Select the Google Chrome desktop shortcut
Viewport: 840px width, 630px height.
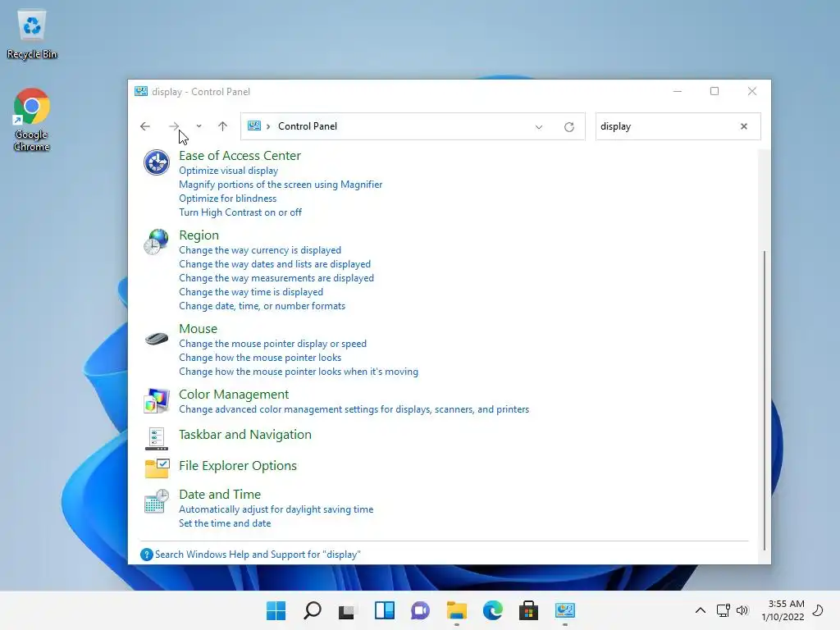pos(32,120)
